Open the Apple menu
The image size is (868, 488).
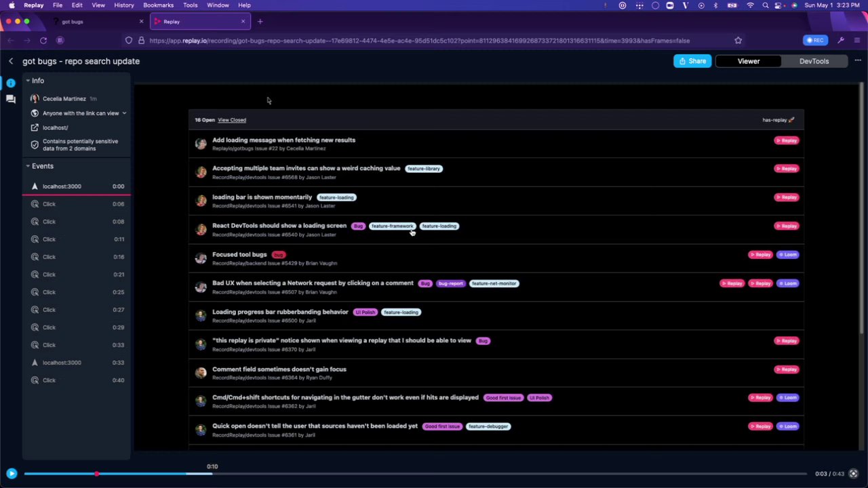click(12, 5)
